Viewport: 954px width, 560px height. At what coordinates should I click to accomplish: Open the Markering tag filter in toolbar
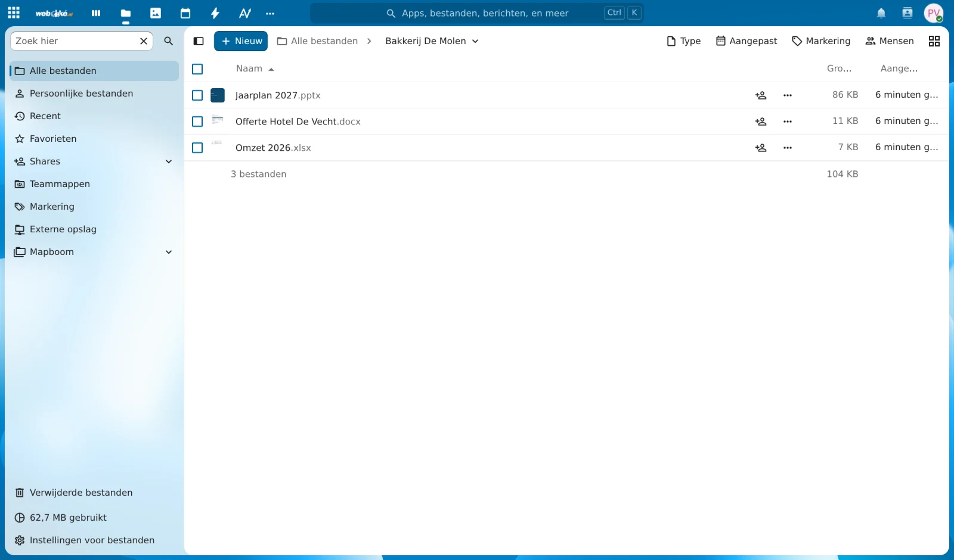tap(821, 41)
